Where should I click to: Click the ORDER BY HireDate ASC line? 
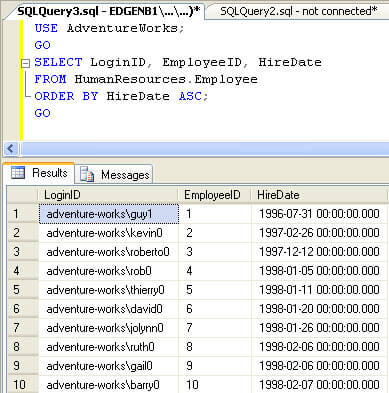click(x=121, y=96)
